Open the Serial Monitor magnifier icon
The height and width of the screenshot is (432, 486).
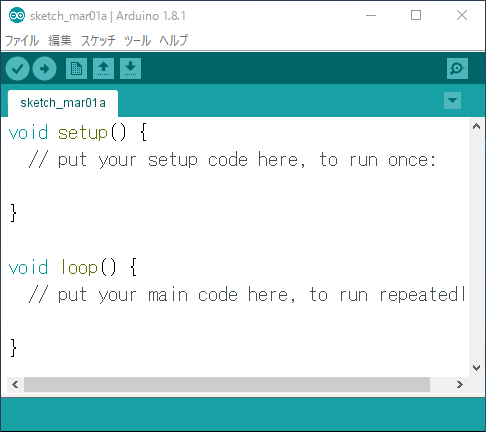point(457,69)
